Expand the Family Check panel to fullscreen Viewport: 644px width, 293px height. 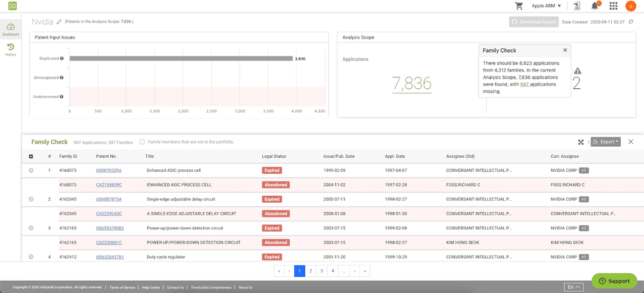point(581,142)
